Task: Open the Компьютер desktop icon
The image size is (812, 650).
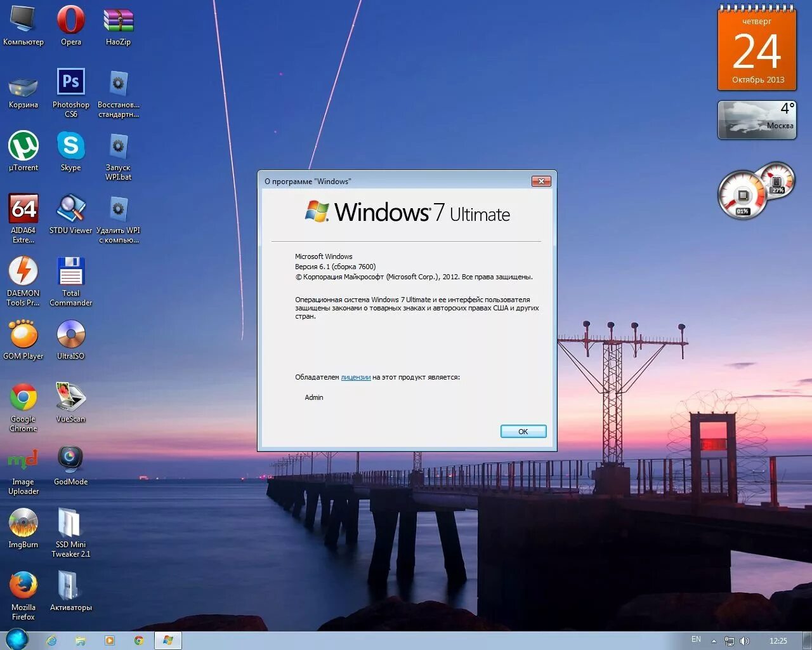Action: [23, 25]
